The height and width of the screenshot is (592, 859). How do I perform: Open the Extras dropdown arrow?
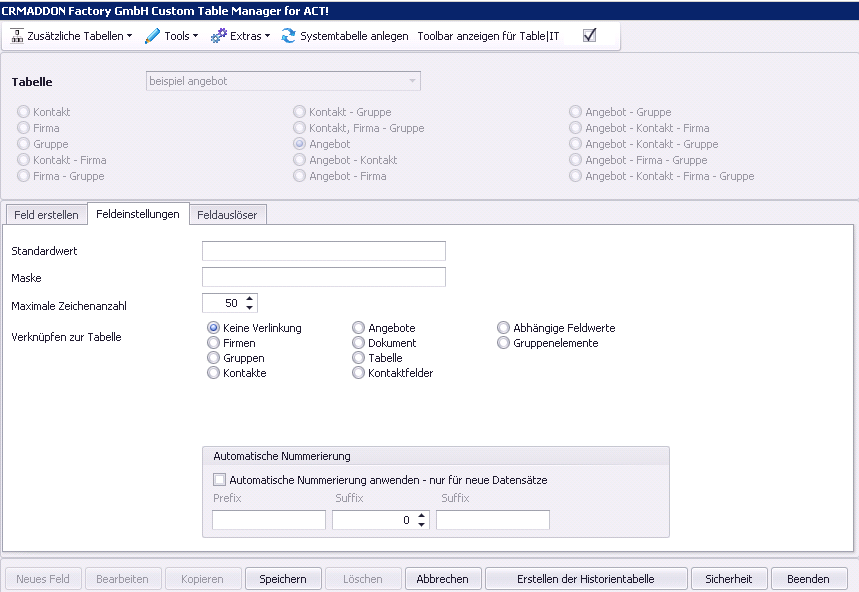click(x=267, y=36)
